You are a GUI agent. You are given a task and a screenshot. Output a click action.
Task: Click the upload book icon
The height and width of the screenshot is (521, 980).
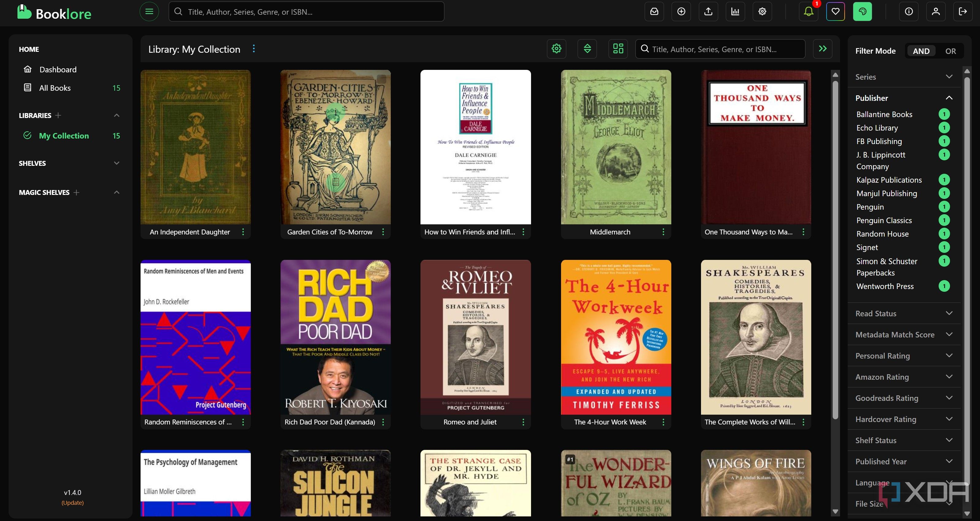(x=708, y=11)
